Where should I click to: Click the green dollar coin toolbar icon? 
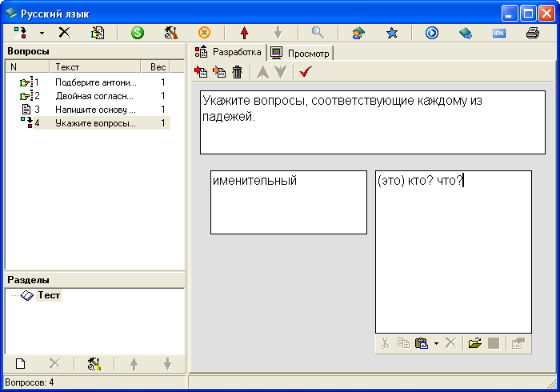pyautogui.click(x=137, y=33)
